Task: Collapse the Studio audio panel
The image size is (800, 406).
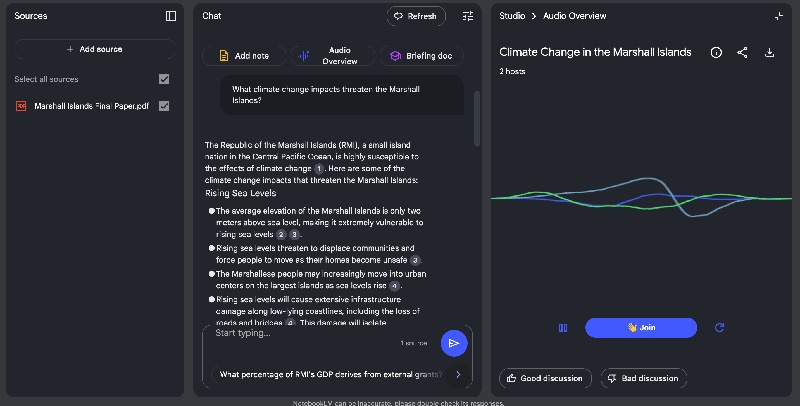Action: pos(779,16)
